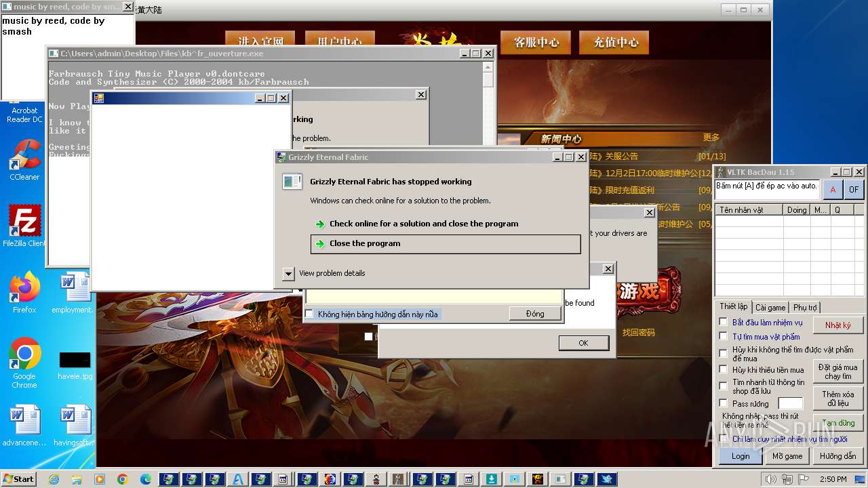Tick Hủy khi thiếu tiền mua checkbox

[723, 369]
